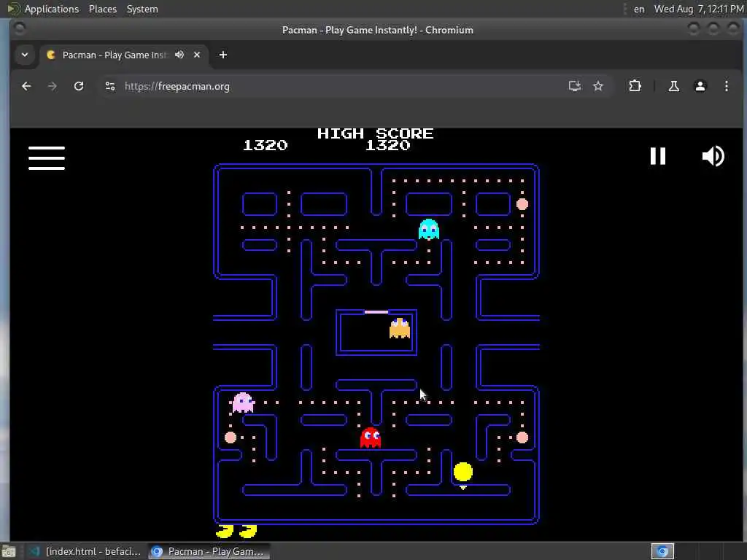The width and height of the screenshot is (747, 560).
Task: Open the clock showing Wed Aug 7
Action: click(699, 9)
